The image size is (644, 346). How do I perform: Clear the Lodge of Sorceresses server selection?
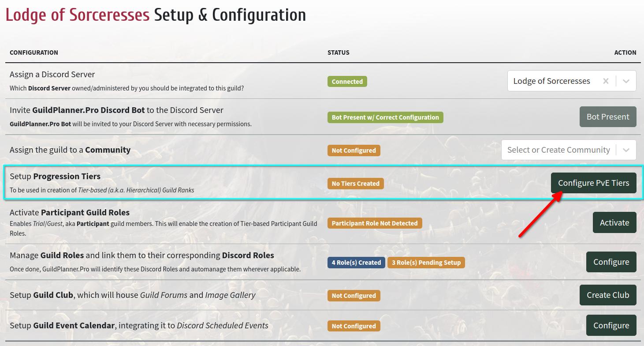606,81
